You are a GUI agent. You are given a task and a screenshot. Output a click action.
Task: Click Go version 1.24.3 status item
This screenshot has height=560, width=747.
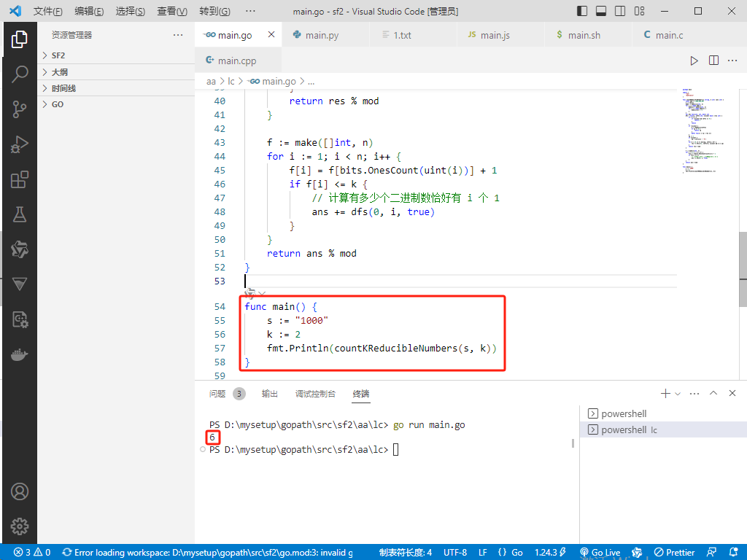[x=550, y=553]
